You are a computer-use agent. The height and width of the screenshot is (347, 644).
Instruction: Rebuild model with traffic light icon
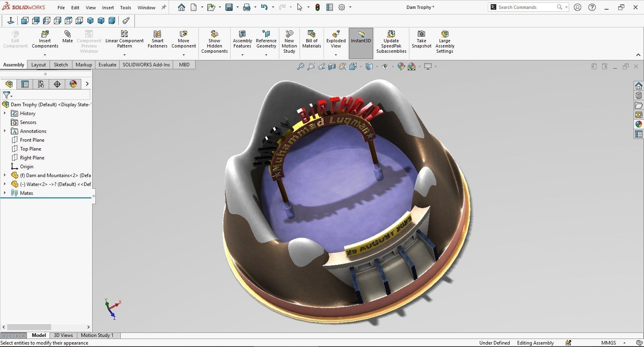[318, 7]
